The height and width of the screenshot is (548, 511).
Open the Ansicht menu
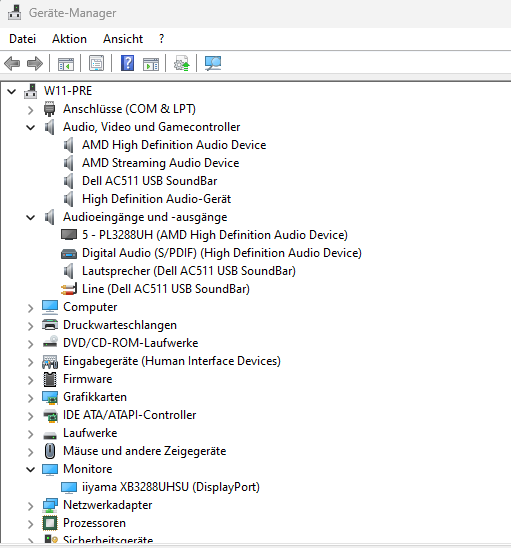click(123, 39)
